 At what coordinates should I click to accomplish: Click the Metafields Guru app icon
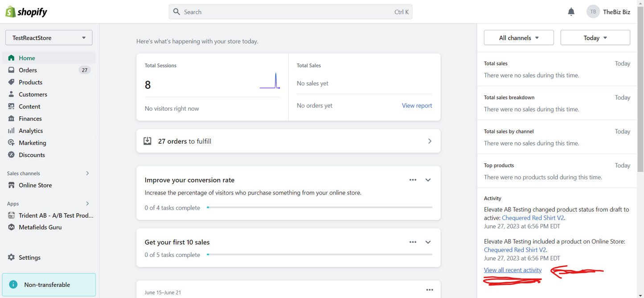click(12, 227)
